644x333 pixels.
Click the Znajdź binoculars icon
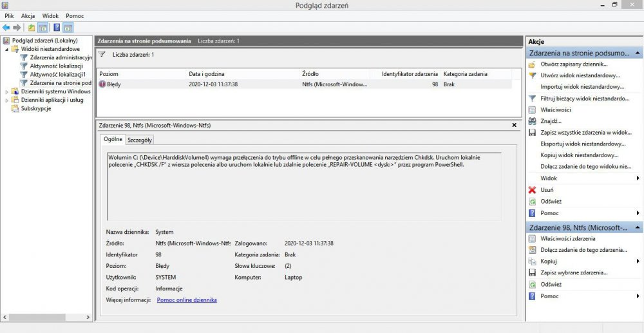(x=532, y=120)
